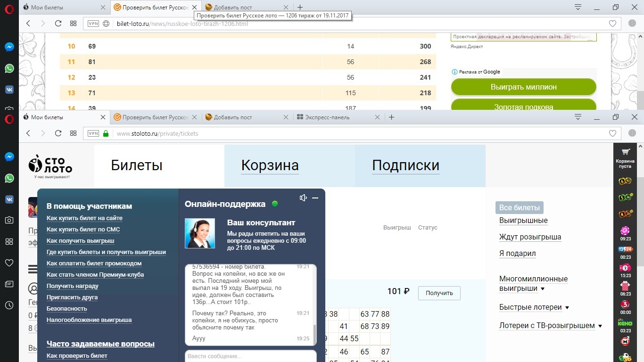
Task: Toggle VPN badge in the stoloto address bar
Action: [x=93, y=133]
